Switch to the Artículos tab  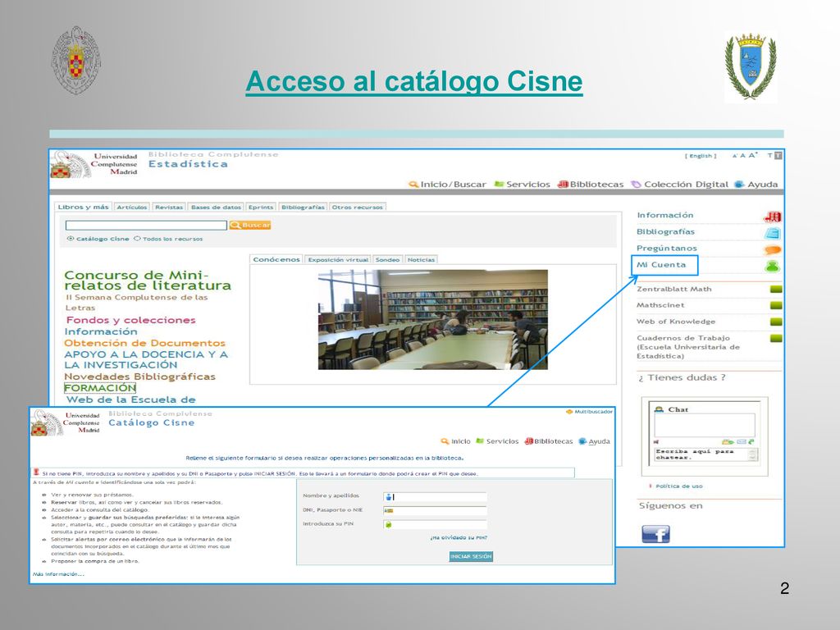pyautogui.click(x=132, y=207)
